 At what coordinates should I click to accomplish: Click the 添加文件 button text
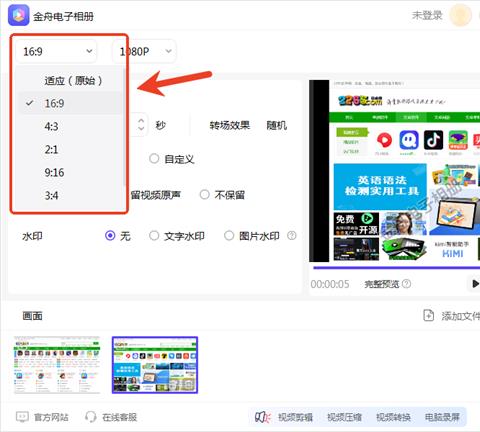(461, 316)
